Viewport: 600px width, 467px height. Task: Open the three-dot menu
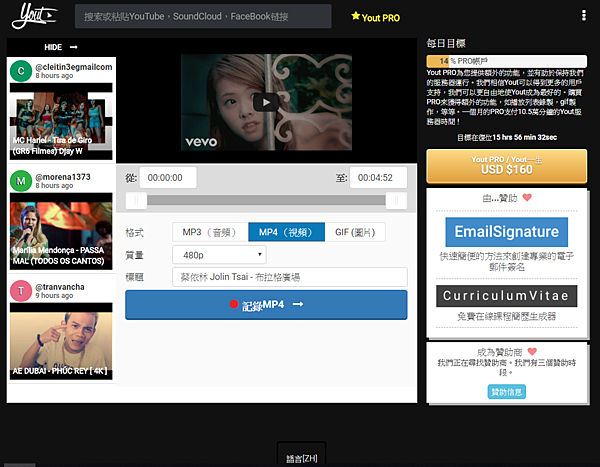584,16
